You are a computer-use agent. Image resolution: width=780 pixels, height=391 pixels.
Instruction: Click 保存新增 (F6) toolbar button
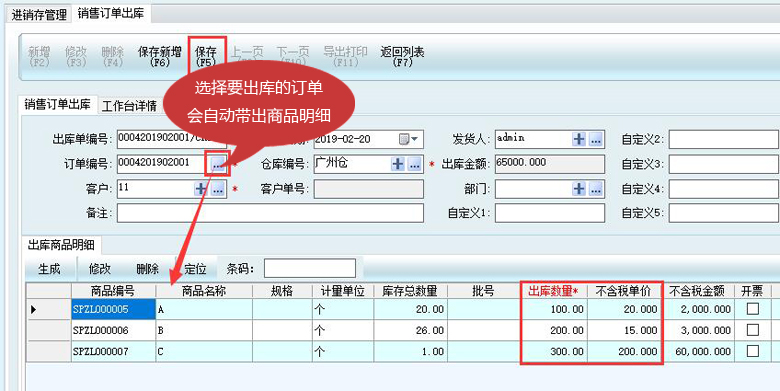[x=160, y=56]
